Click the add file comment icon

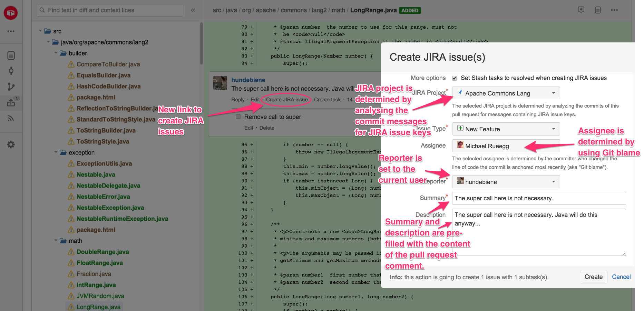click(x=581, y=10)
